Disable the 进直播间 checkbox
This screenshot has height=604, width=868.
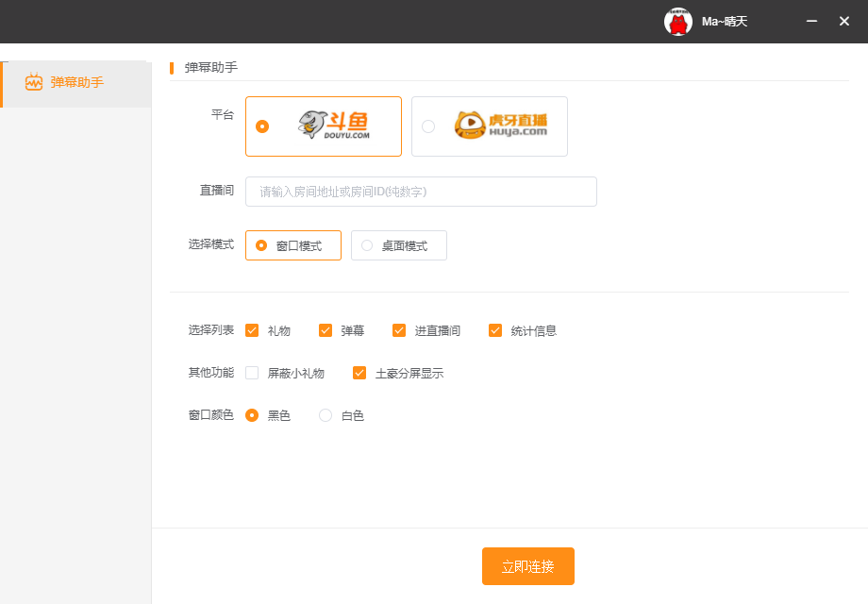click(399, 330)
